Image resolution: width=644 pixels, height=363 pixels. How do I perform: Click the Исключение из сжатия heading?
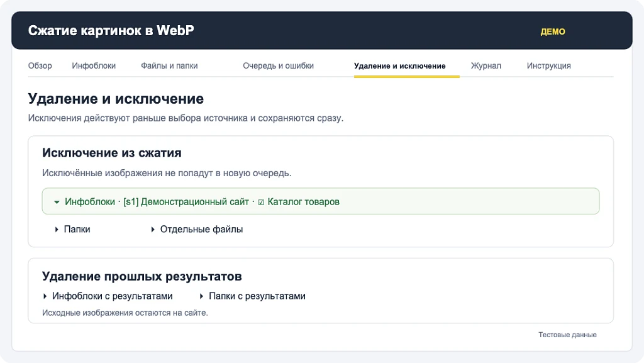pos(112,153)
